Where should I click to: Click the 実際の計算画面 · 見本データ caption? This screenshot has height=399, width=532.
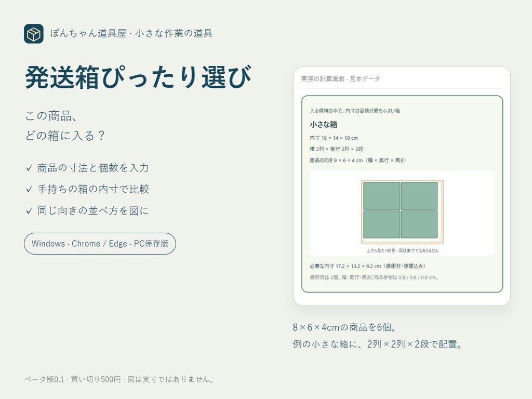pos(340,79)
